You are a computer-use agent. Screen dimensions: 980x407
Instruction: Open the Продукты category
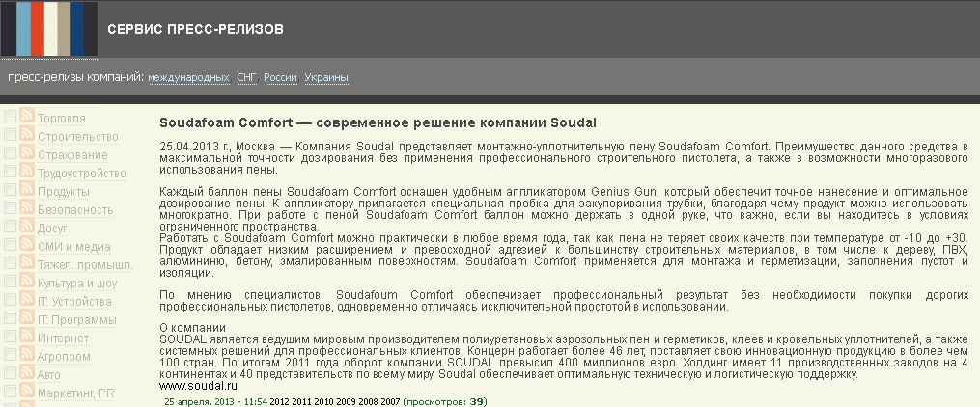[x=63, y=192]
